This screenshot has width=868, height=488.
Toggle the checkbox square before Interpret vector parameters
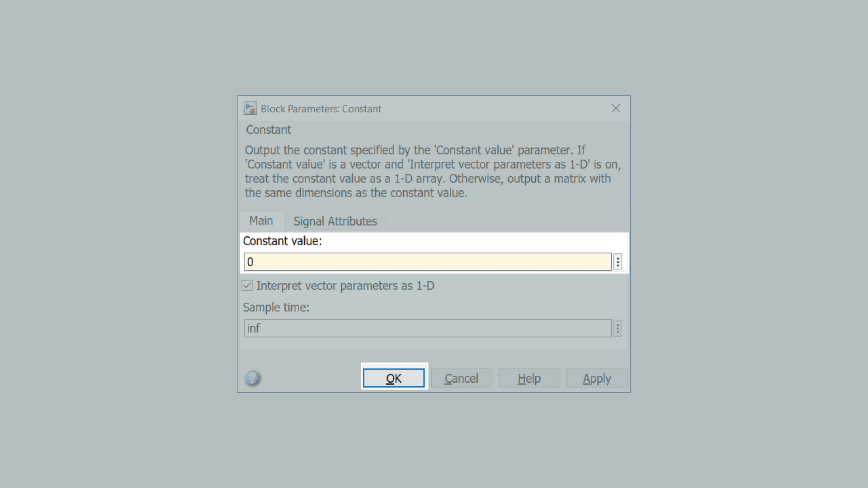tap(247, 285)
